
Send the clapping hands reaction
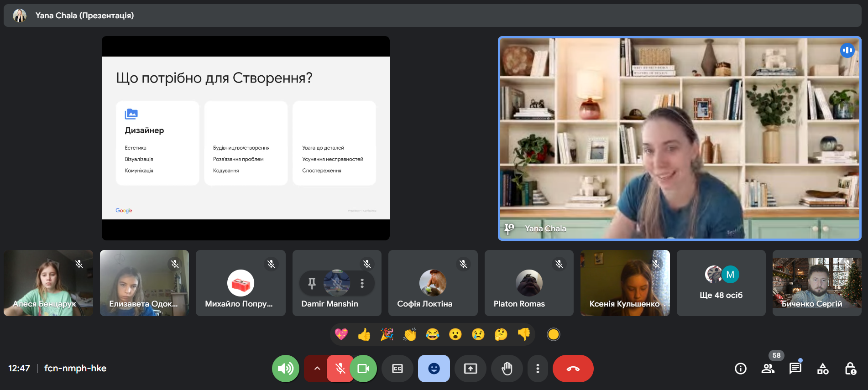coord(409,335)
